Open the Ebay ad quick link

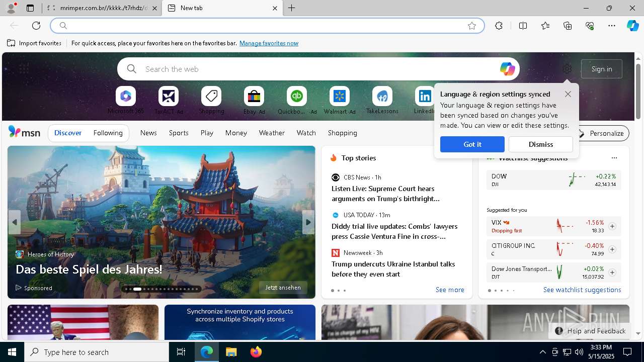(254, 101)
